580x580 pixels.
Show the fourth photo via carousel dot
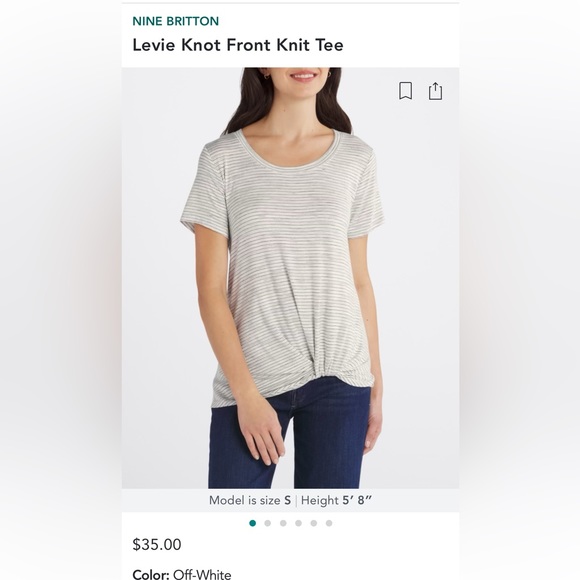coord(299,523)
